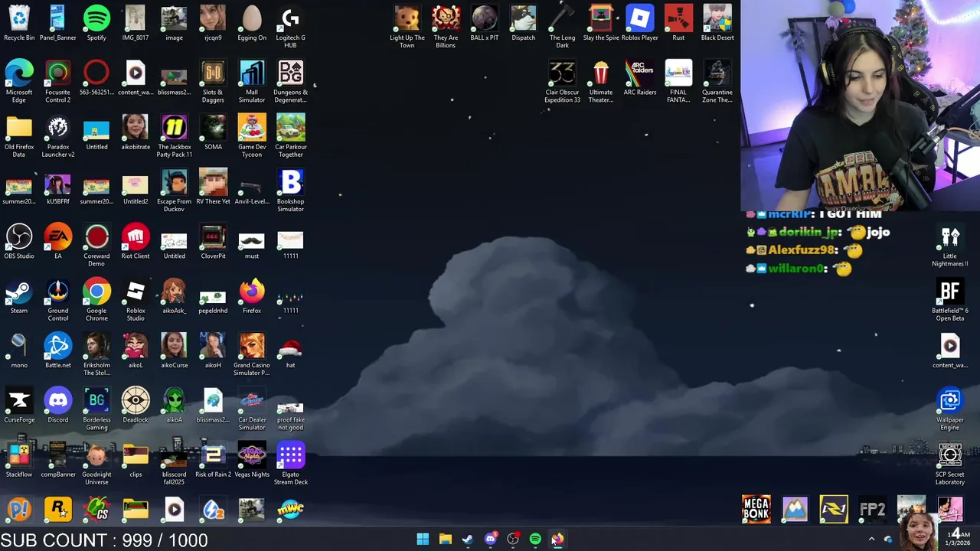980x551 pixels.
Task: Launch OBS Studio from the desktop
Action: pos(19,241)
